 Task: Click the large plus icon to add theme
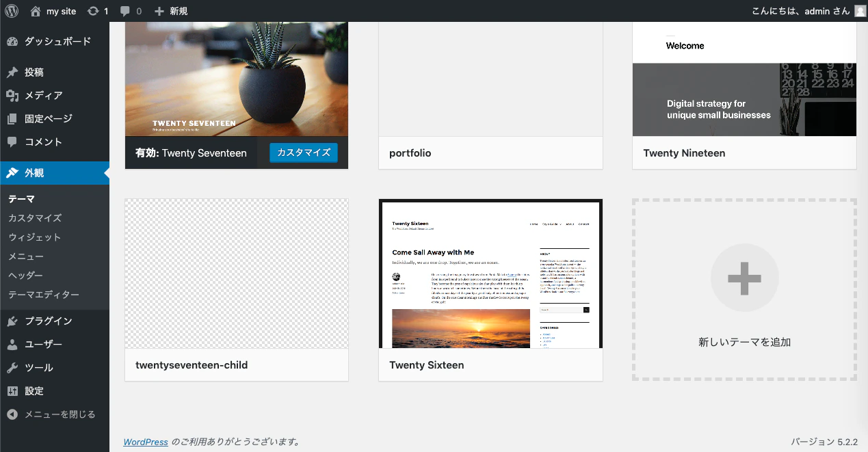click(x=744, y=278)
